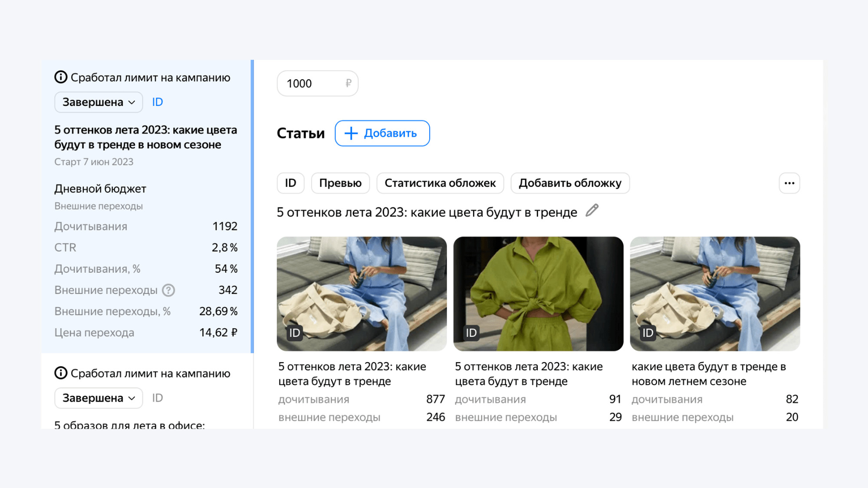This screenshot has height=488, width=868.
Task: Click the question mark next to Внешние переходы
Action: click(168, 290)
